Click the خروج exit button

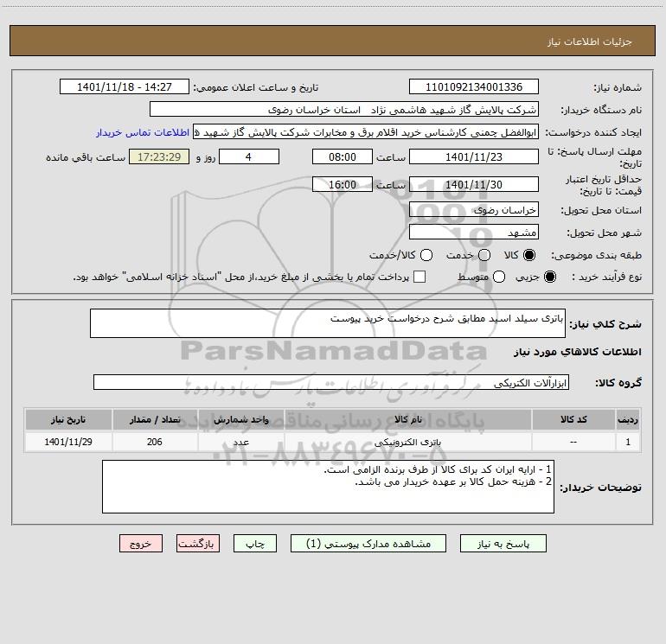141,544
